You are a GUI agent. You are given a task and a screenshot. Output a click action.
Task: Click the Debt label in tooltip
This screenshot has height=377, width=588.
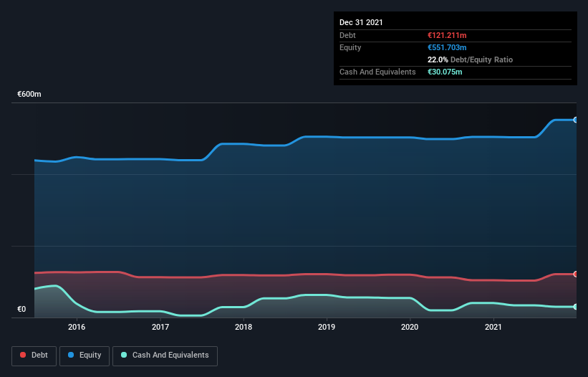click(347, 35)
